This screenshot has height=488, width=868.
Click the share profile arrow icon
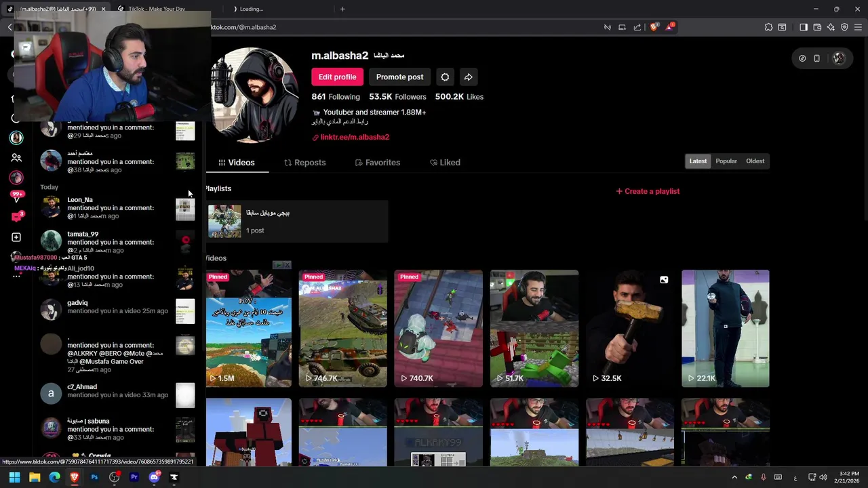coord(468,77)
